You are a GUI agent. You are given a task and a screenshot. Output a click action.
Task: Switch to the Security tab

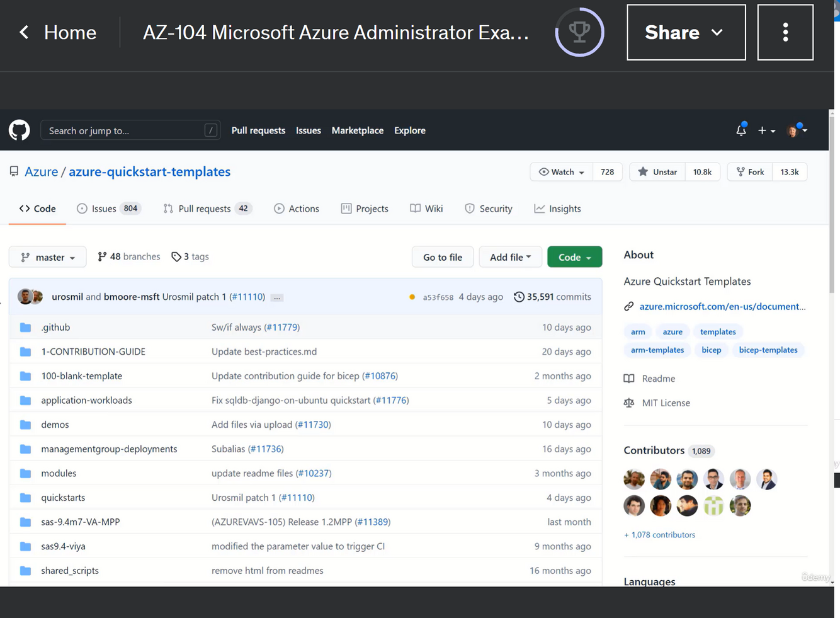click(489, 209)
